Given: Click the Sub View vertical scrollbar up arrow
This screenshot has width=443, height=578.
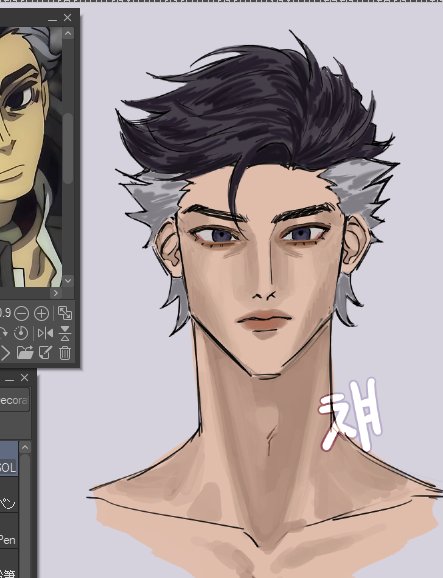Looking at the screenshot, I should click(x=68, y=34).
